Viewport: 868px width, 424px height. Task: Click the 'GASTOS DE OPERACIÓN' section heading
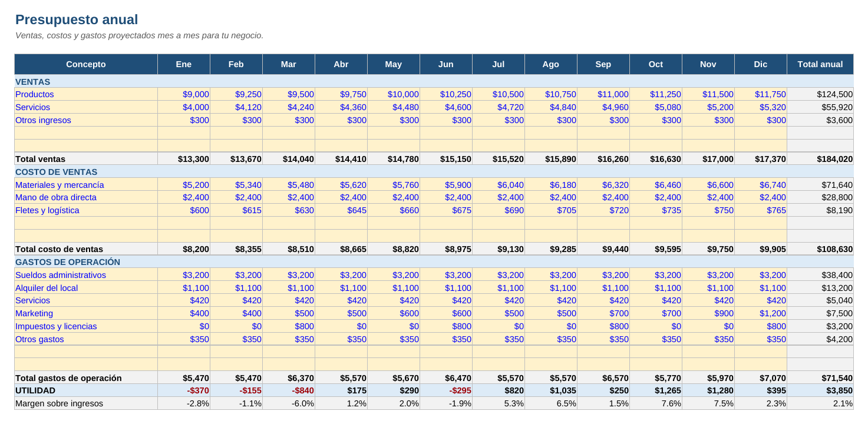[x=68, y=261]
